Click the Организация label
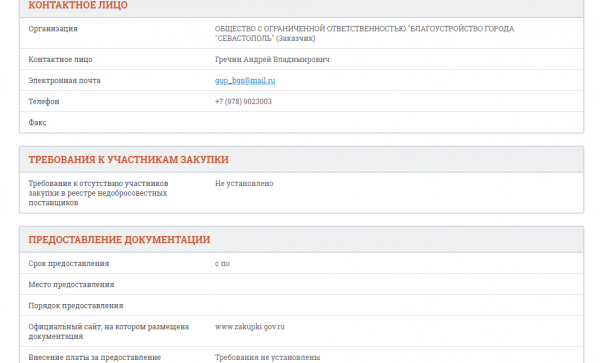Image resolution: width=600 pixels, height=363 pixels. point(53,29)
